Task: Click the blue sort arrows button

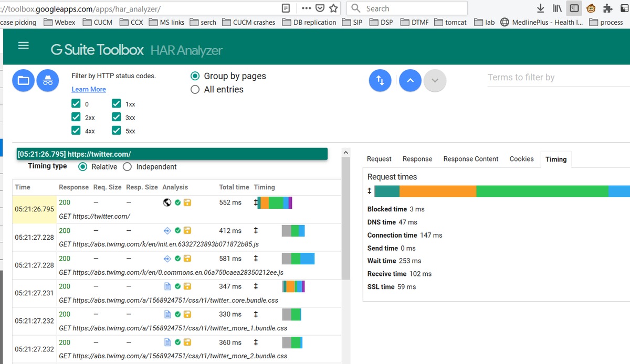Action: 380,80
